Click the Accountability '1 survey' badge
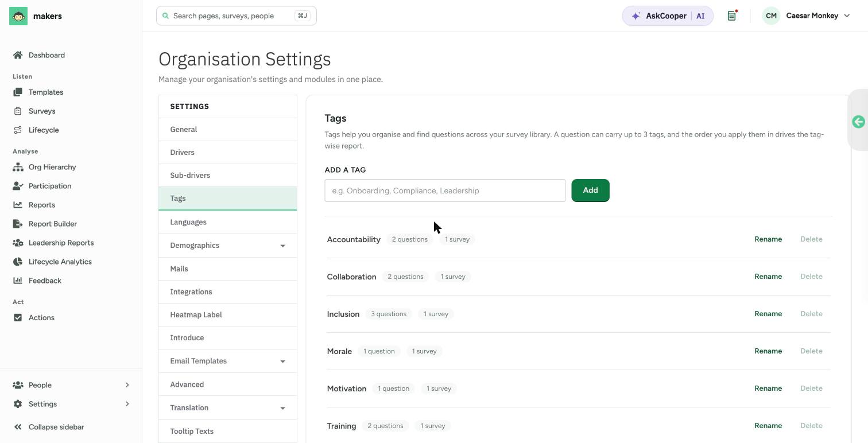The width and height of the screenshot is (868, 443). (x=458, y=239)
